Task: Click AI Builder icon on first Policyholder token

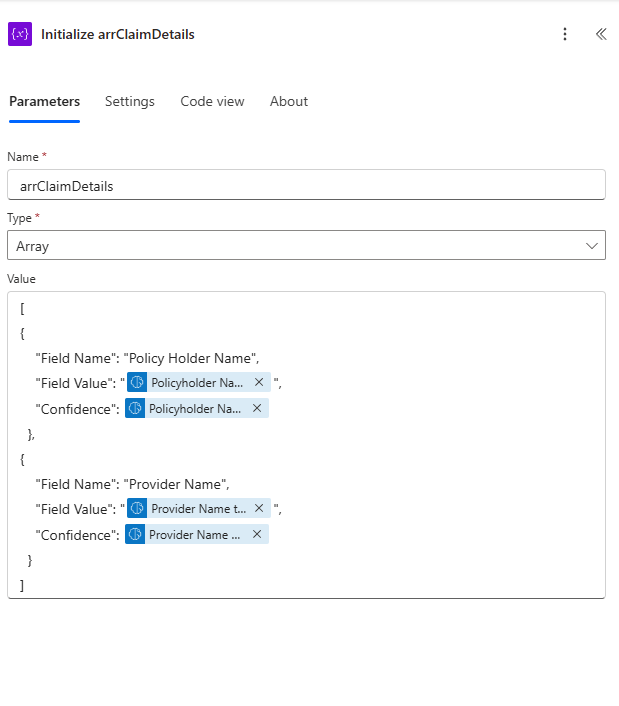Action: (x=137, y=382)
